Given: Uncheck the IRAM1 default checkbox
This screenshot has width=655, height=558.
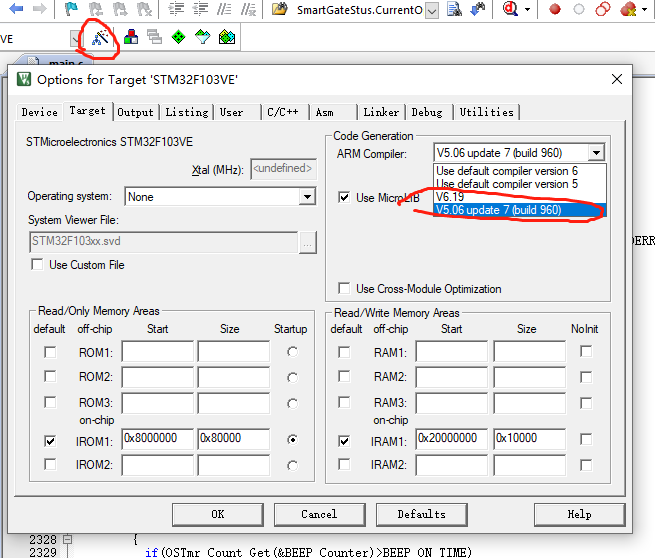Looking at the screenshot, I should click(x=344, y=441).
